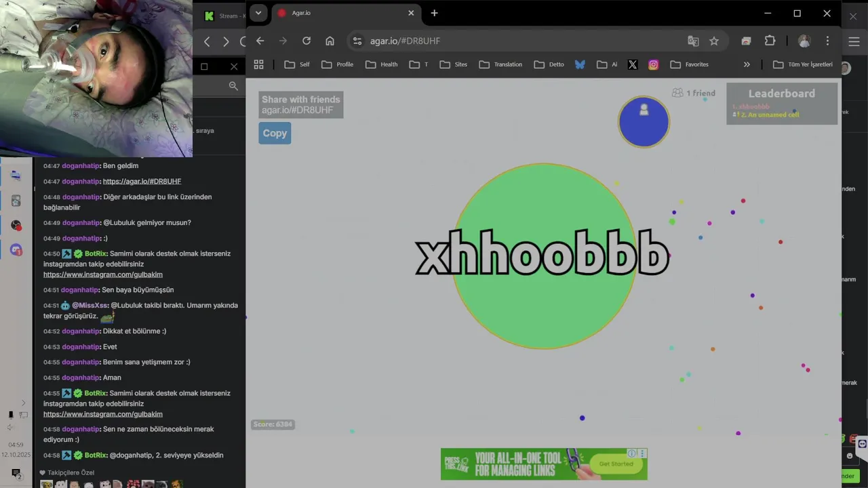The image size is (868, 488).
Task: Click the Score: 6384 display
Action: click(x=273, y=424)
